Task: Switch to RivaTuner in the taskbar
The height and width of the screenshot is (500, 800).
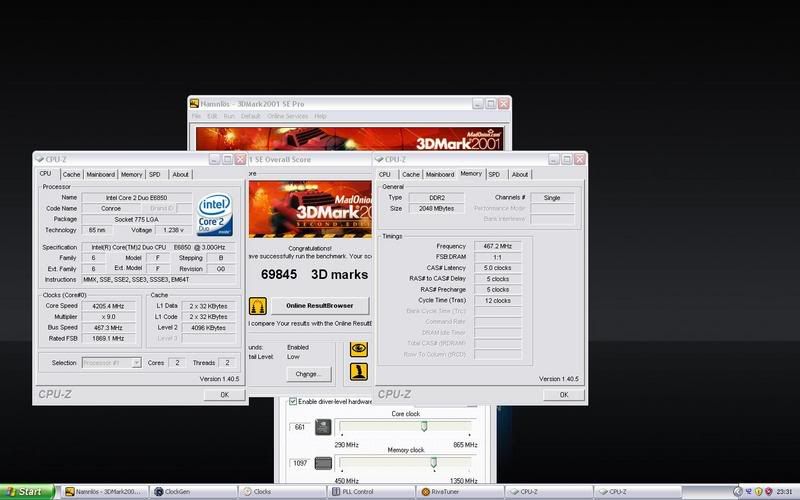Action: 460,492
